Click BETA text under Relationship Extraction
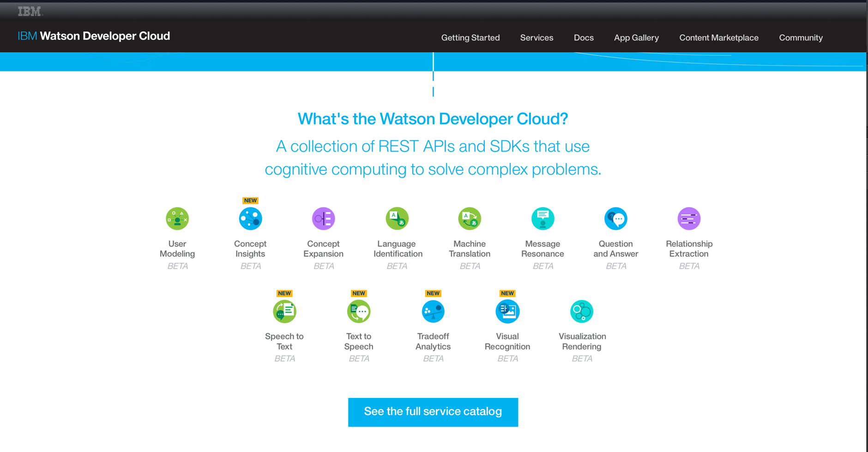The image size is (868, 452). click(689, 266)
